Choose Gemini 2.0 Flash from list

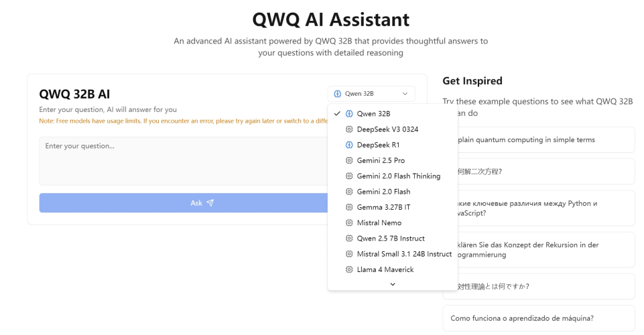tap(383, 192)
